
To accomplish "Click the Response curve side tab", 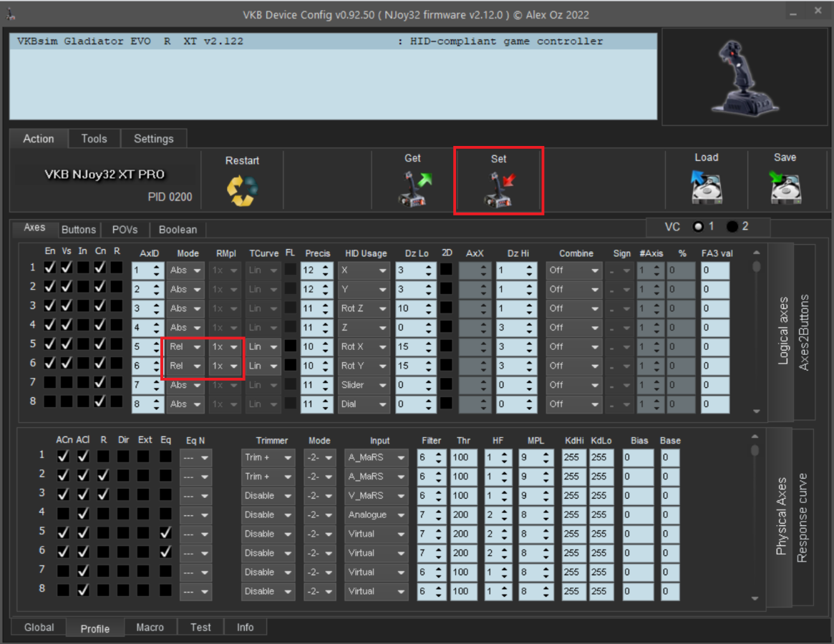I will coord(802,517).
